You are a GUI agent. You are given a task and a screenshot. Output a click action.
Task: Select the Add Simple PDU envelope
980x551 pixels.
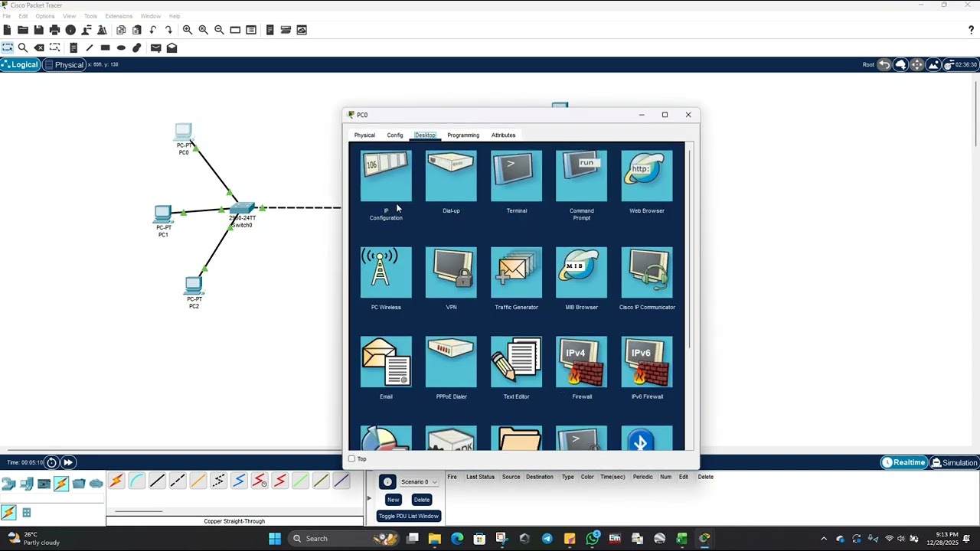click(x=155, y=47)
